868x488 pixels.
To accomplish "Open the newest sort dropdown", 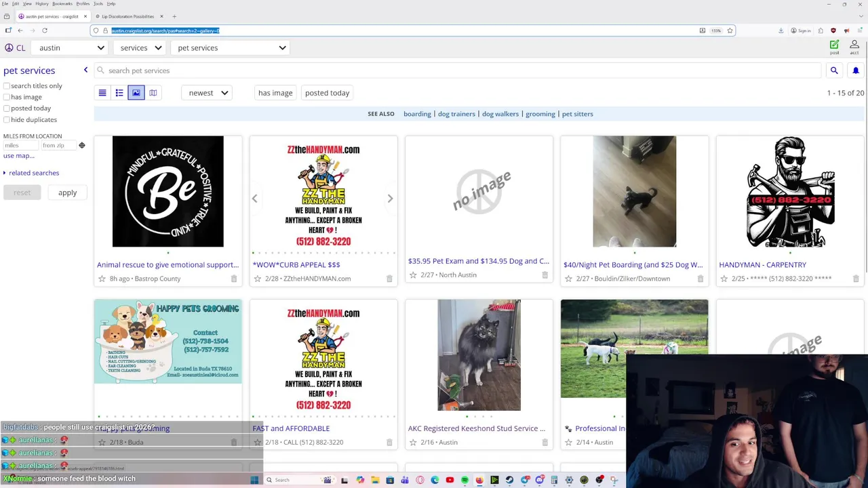I will [x=208, y=93].
